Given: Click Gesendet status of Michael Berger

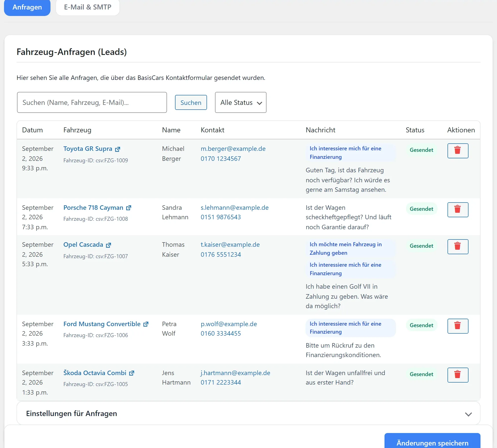Looking at the screenshot, I should point(421,150).
